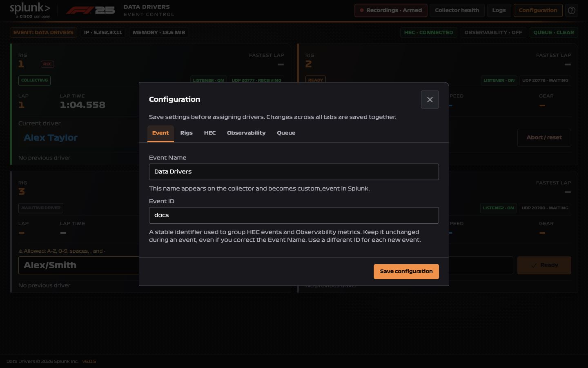Switch to the HEC tab

[x=210, y=133]
